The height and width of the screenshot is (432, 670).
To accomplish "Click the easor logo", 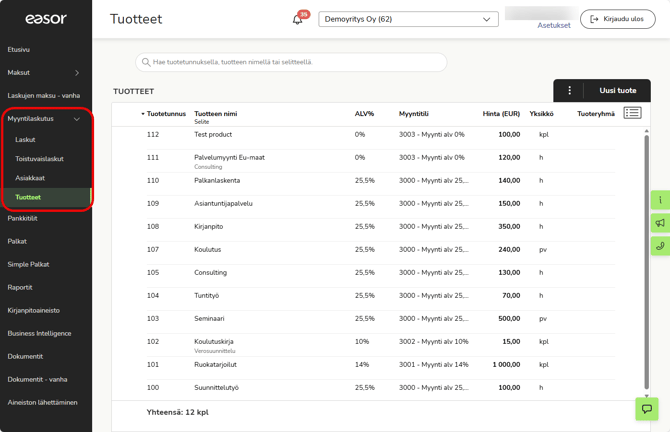I will [46, 19].
